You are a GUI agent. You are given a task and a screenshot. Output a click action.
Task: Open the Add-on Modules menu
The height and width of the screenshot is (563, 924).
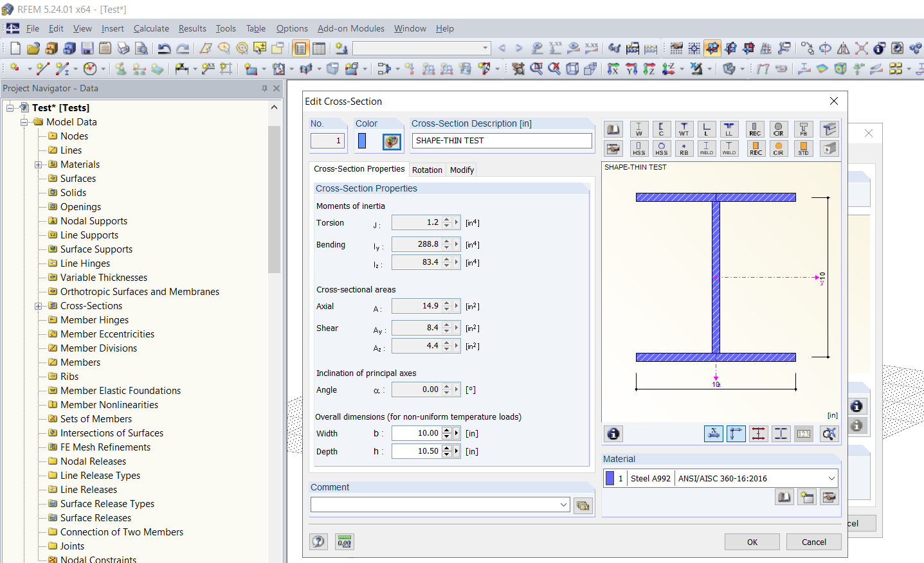(x=350, y=28)
